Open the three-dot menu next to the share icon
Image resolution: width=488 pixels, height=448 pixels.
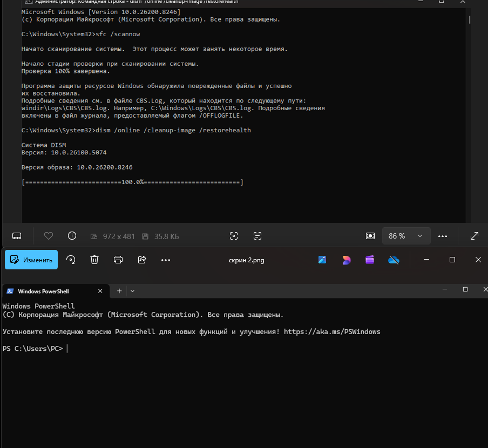coord(166,260)
